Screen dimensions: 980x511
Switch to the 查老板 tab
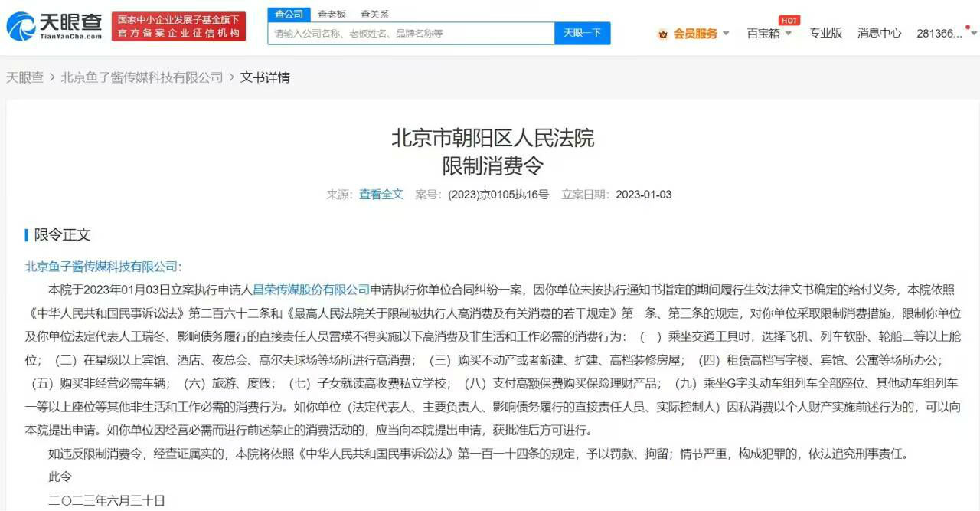tap(332, 14)
